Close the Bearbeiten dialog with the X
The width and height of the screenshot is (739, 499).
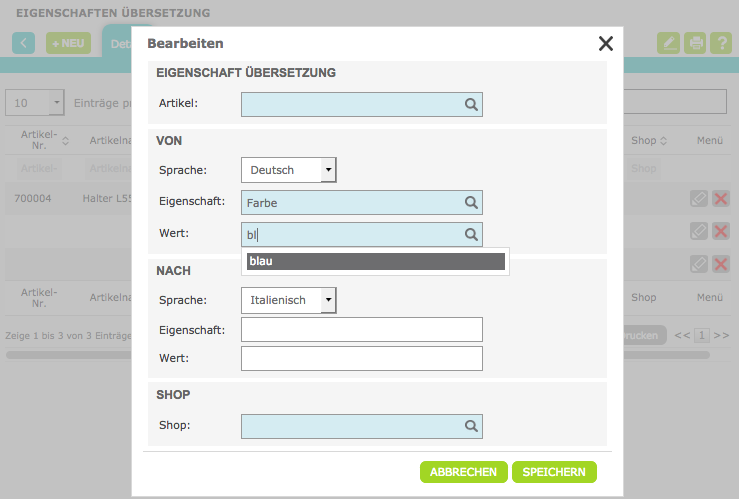tap(605, 43)
